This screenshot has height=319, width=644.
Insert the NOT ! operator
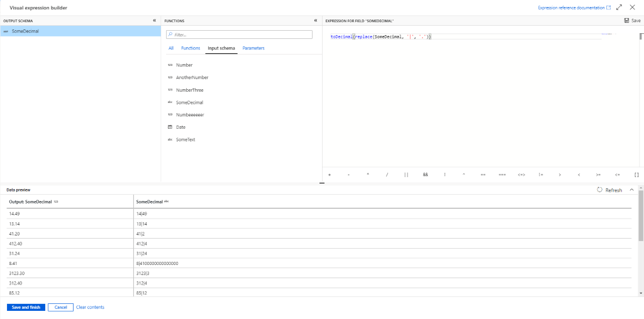445,175
